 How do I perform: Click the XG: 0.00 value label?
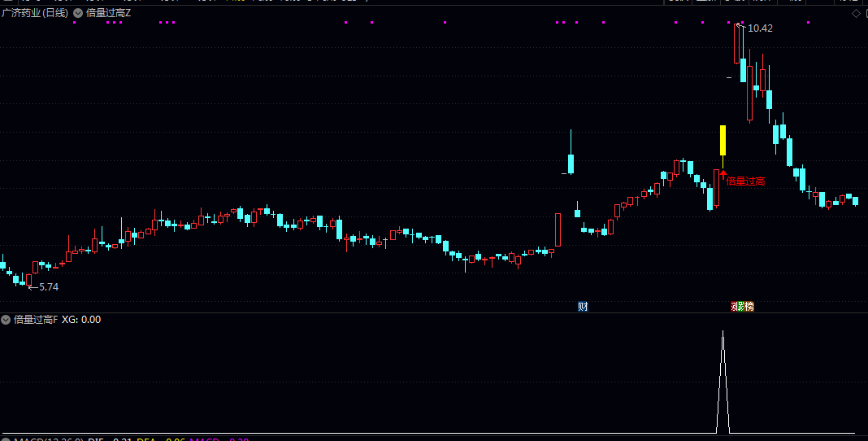[x=81, y=319]
